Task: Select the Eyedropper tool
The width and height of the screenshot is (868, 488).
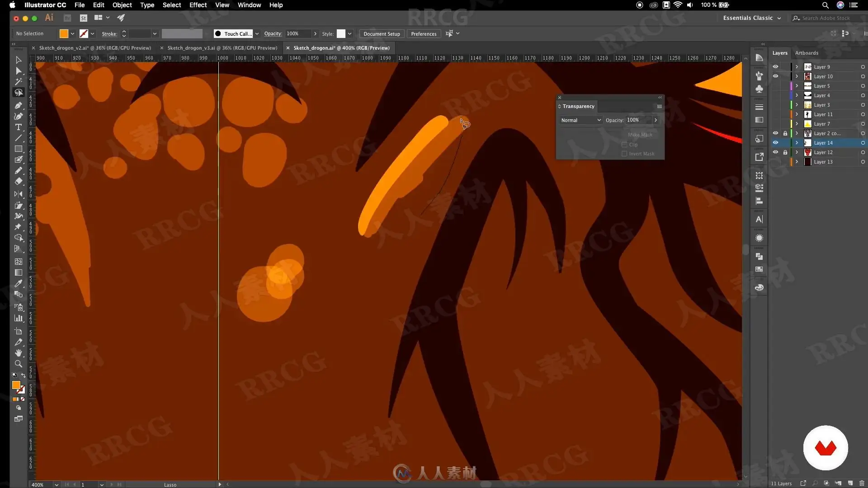Action: click(19, 284)
